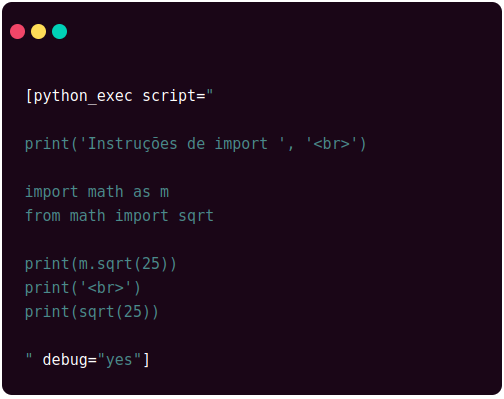
Task: Click the number 25 in m.sqrt call
Action: tap(151, 264)
